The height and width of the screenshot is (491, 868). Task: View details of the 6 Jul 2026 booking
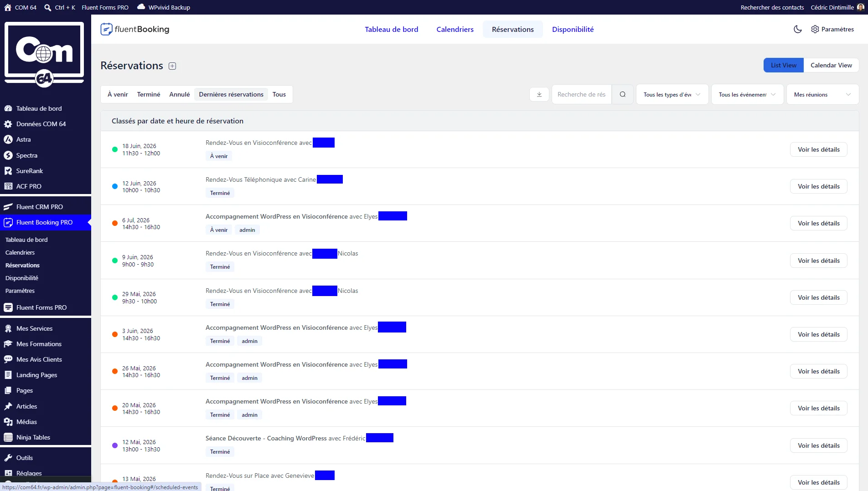(818, 223)
